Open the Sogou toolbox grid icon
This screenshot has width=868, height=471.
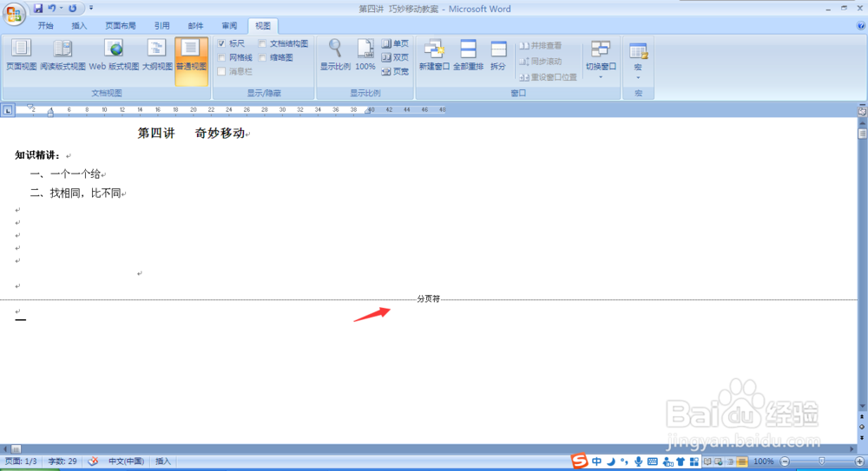[x=694, y=461]
